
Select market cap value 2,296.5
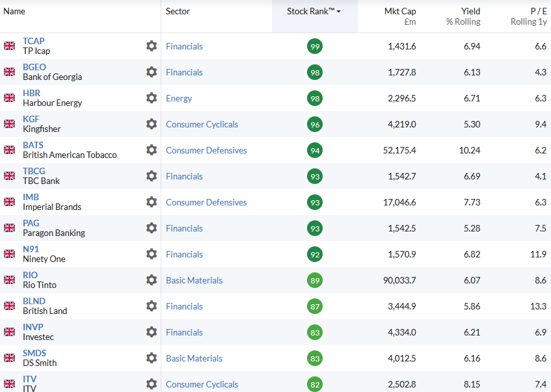[402, 98]
